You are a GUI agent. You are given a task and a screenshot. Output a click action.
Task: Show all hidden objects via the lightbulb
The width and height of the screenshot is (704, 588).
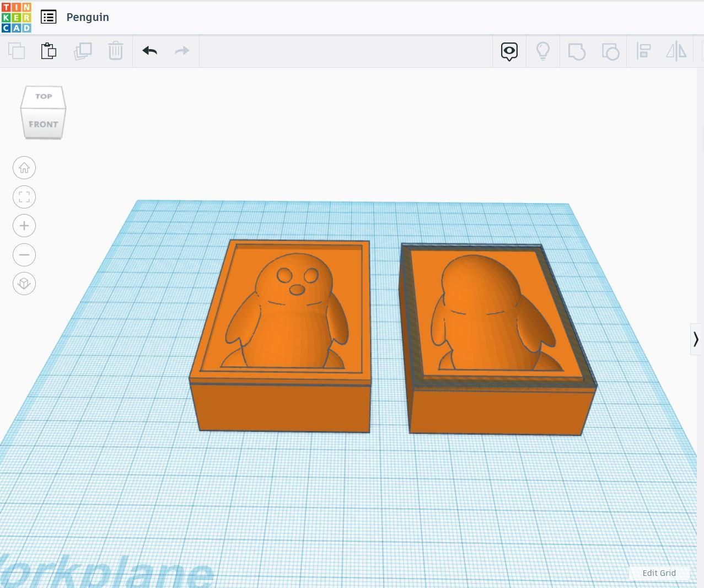pyautogui.click(x=544, y=51)
